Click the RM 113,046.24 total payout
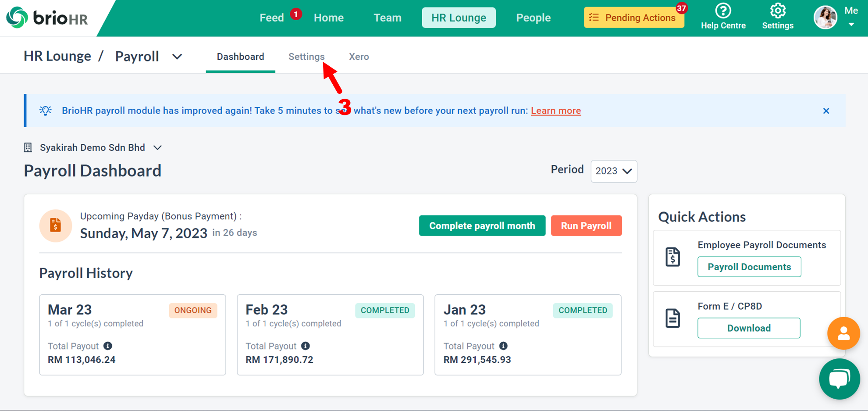 tap(82, 360)
